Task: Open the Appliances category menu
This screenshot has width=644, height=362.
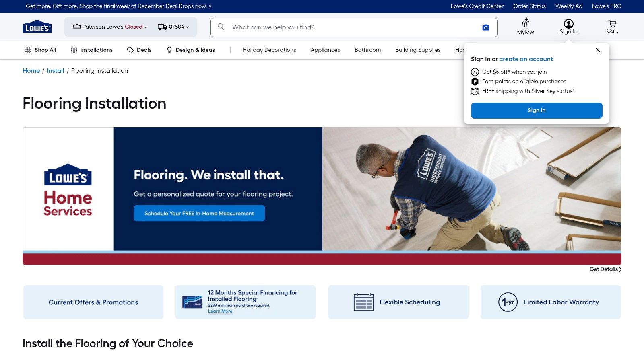Action: coord(325,50)
